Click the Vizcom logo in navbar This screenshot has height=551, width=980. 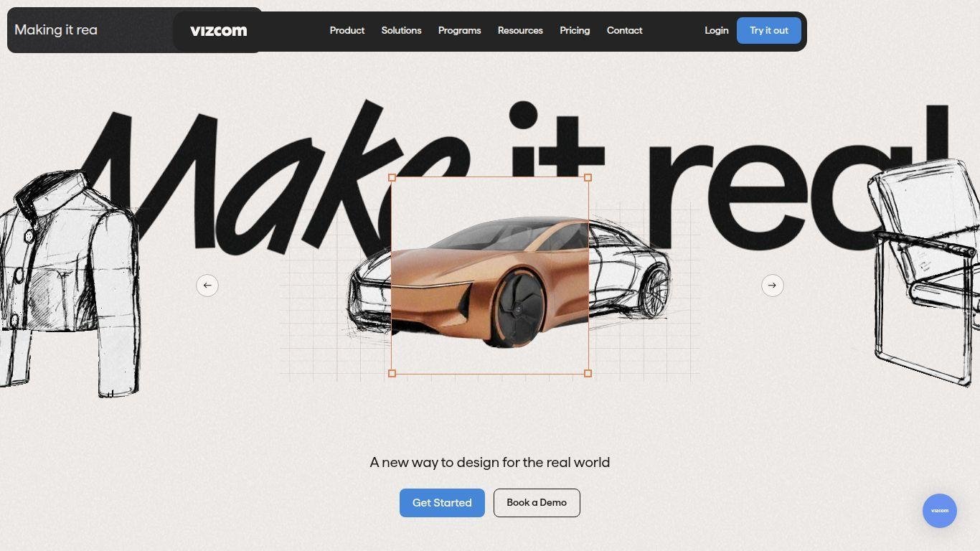pos(218,31)
